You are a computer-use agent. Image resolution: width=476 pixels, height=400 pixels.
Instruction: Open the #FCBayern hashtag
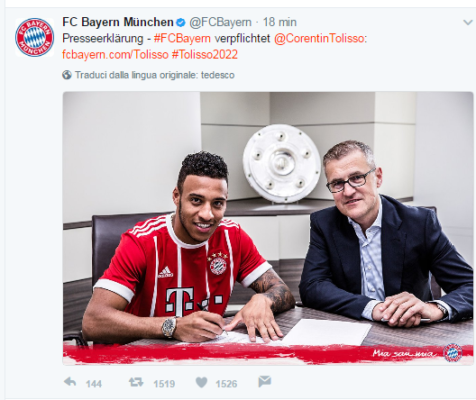182,38
